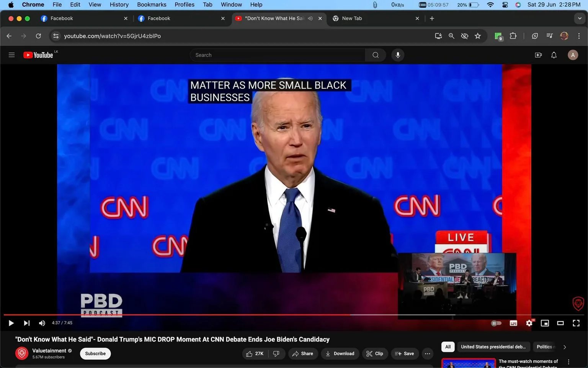The height and width of the screenshot is (368, 588).
Task: Open YouTube notifications bell
Action: click(554, 55)
